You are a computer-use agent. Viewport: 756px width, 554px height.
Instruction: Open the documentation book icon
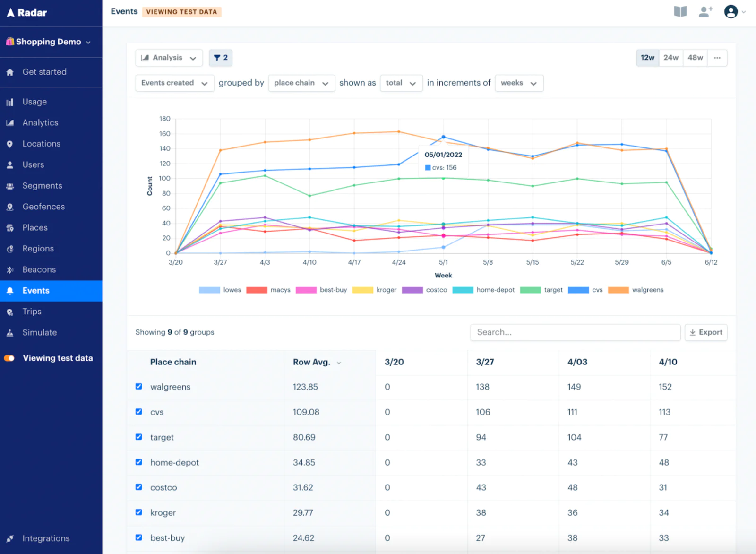click(x=680, y=12)
